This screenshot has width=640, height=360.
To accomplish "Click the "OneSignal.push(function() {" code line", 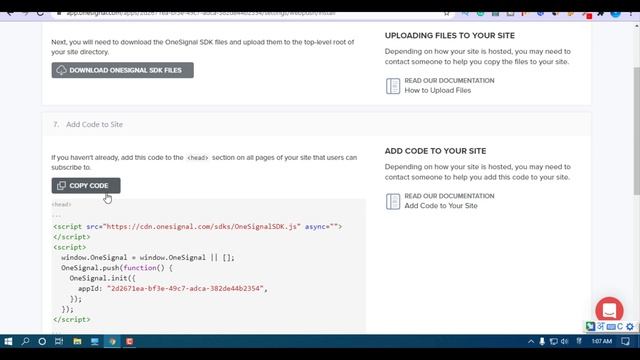I will click(117, 268).
